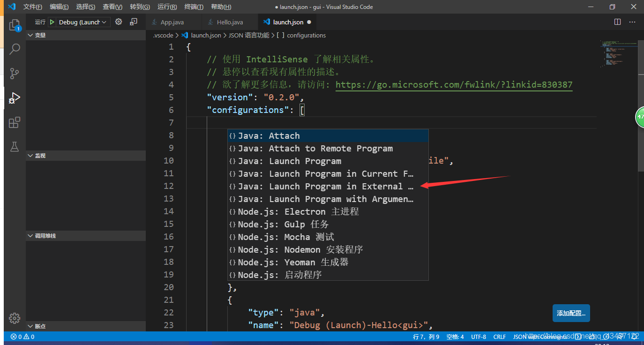Start debugging with the green play button
Image resolution: width=644 pixels, height=345 pixels.
52,22
